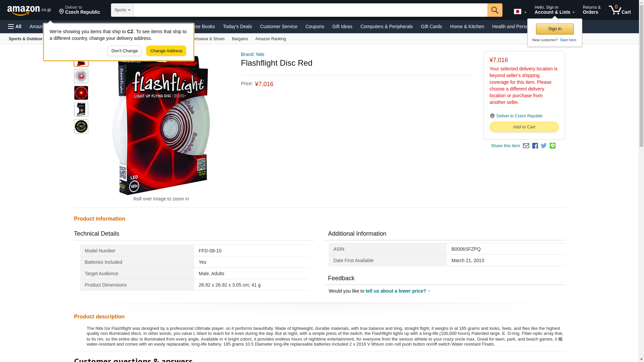The height and width of the screenshot is (362, 644).
Task: Share this item via email icon
Action: 526,146
